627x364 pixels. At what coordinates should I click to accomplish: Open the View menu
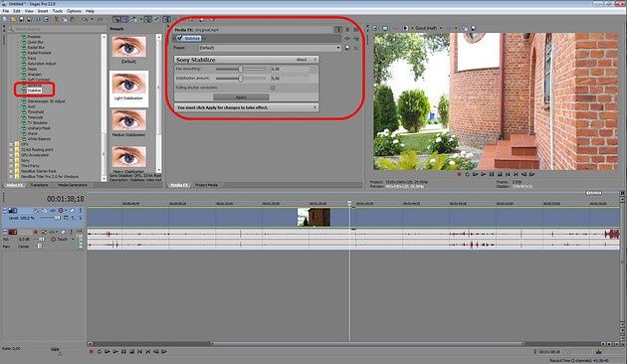[29, 11]
